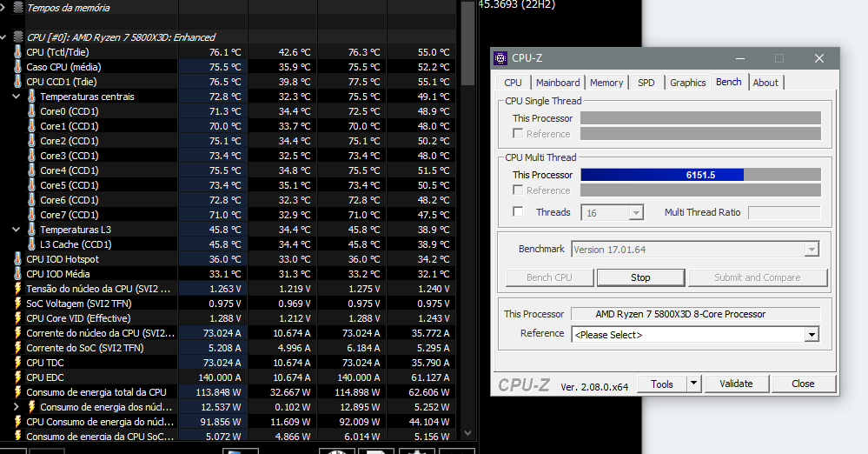Image resolution: width=868 pixels, height=454 pixels.
Task: Click the chip icon beside Tempos da memória
Action: (17, 8)
